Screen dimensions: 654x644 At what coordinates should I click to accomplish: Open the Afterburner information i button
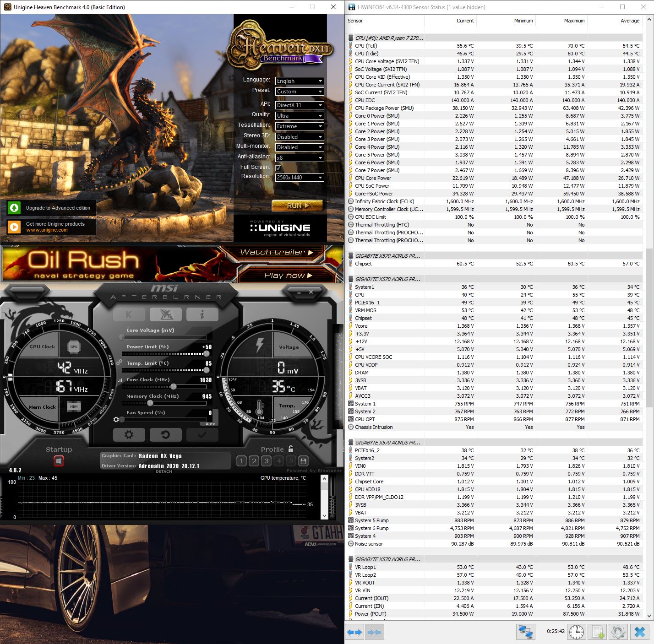coord(202,314)
